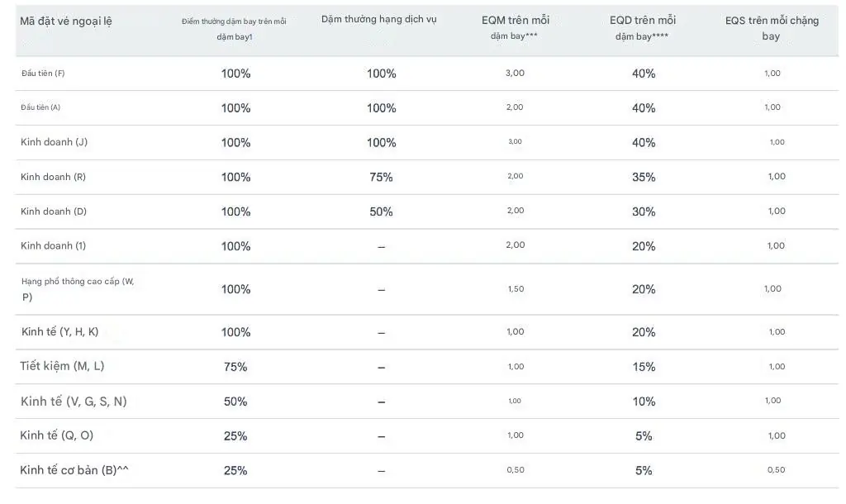Select the 'Tiết kiệm (M, L)' row label
846x504 pixels.
pyautogui.click(x=62, y=367)
